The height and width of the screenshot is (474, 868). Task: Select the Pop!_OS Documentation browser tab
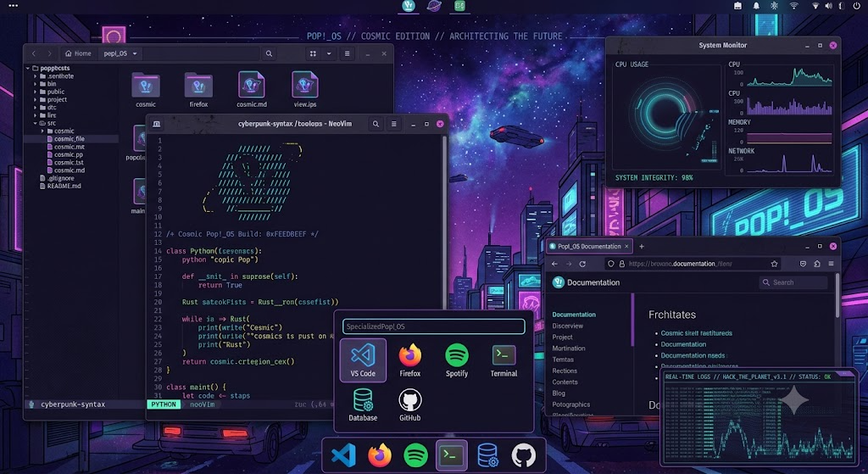click(x=589, y=247)
